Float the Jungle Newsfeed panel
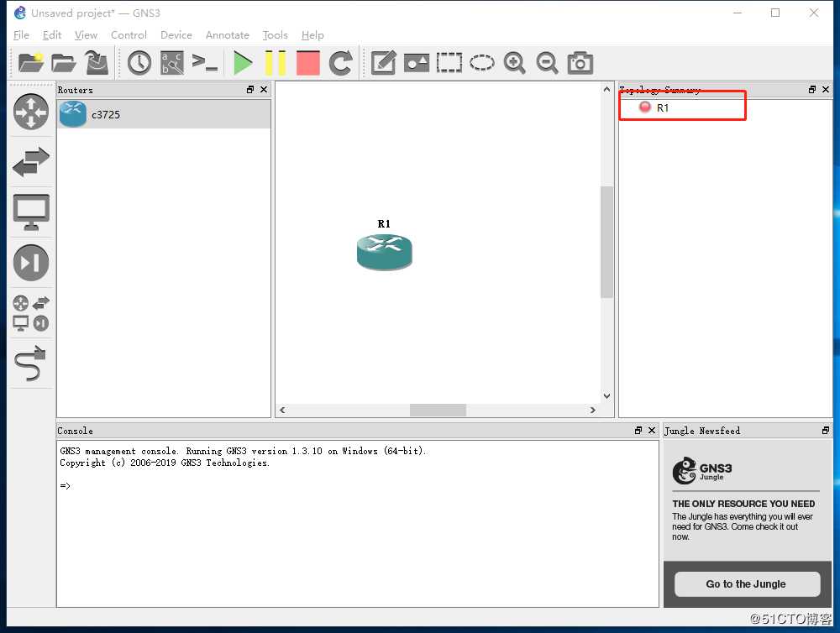840x633 pixels. 826,430
